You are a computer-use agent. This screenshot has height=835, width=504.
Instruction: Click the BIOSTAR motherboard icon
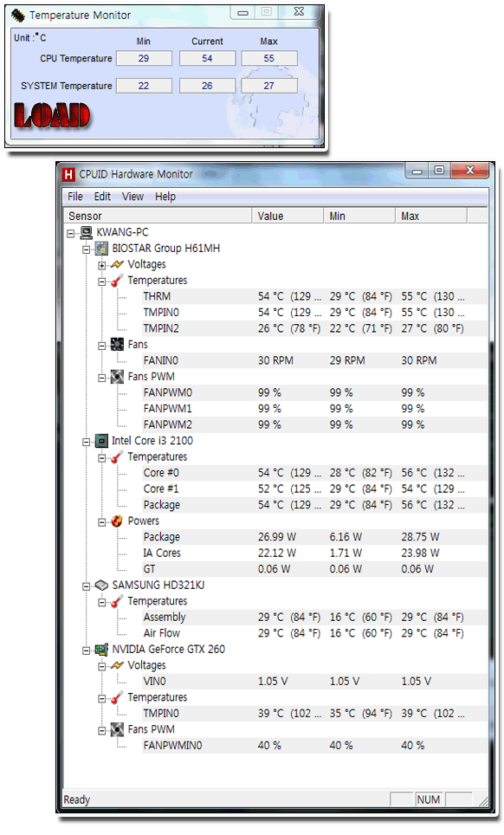pos(101,249)
